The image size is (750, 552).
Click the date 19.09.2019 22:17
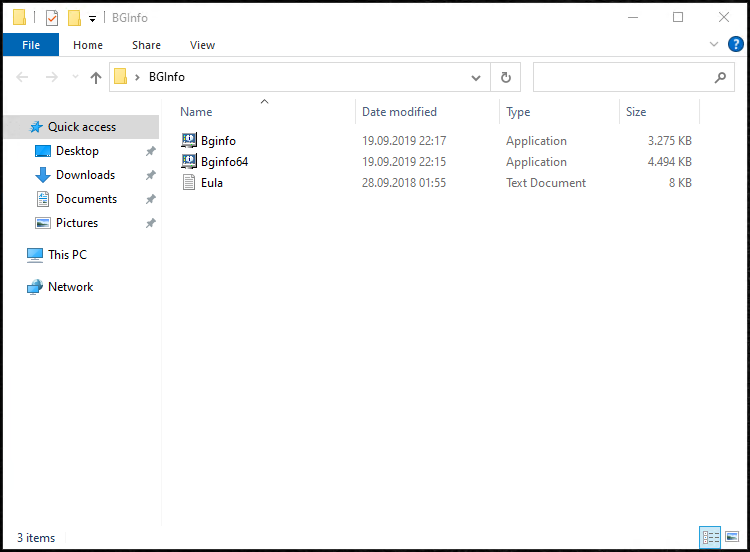pos(404,141)
